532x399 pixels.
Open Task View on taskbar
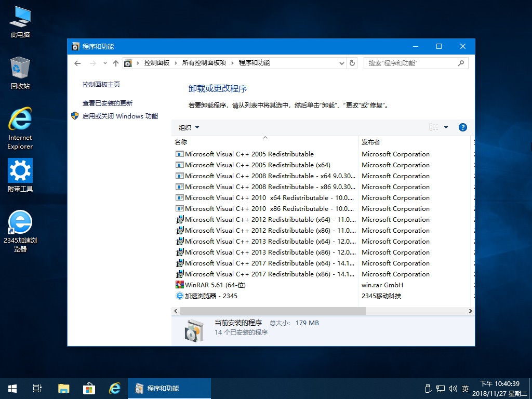37,389
